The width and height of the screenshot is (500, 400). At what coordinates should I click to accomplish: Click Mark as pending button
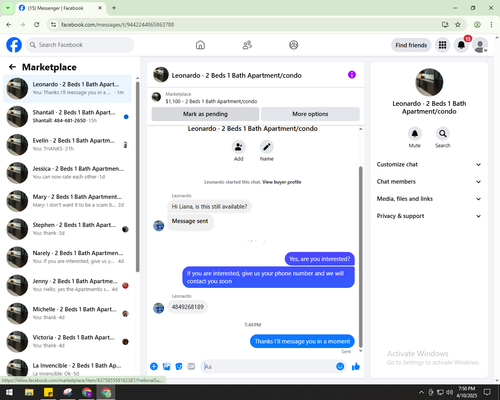(205, 114)
